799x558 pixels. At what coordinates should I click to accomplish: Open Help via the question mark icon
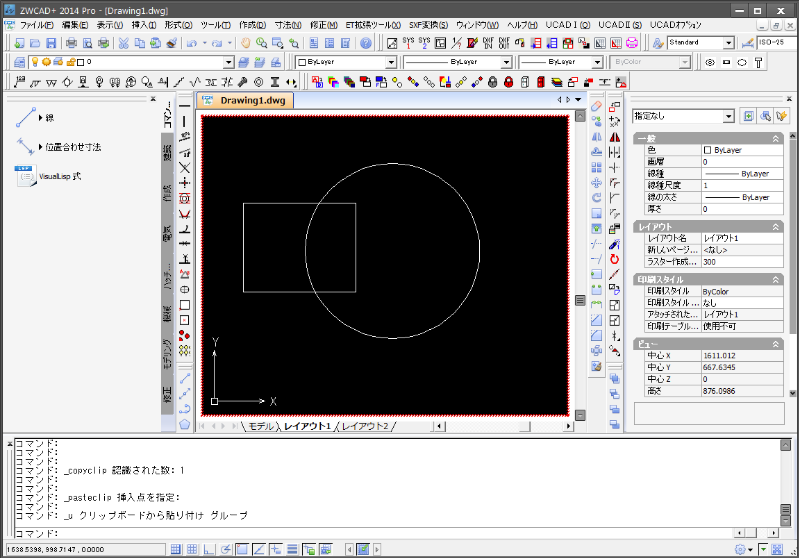tap(366, 43)
